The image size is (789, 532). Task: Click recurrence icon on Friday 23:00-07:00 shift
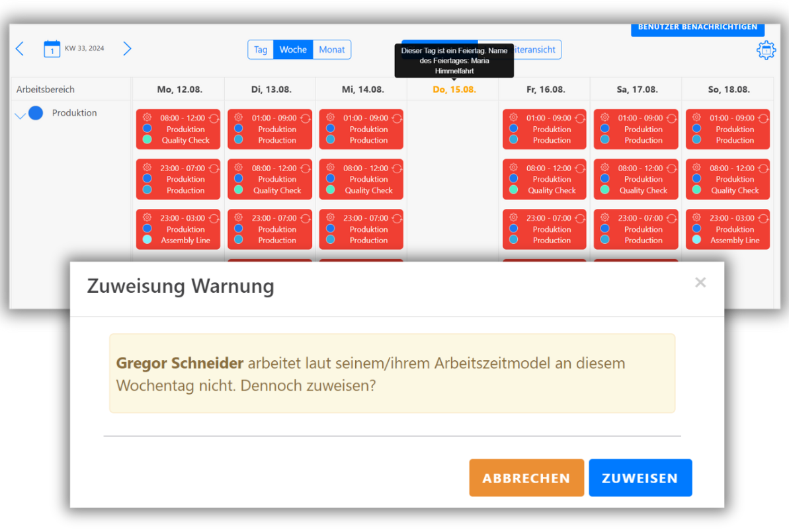(x=580, y=218)
